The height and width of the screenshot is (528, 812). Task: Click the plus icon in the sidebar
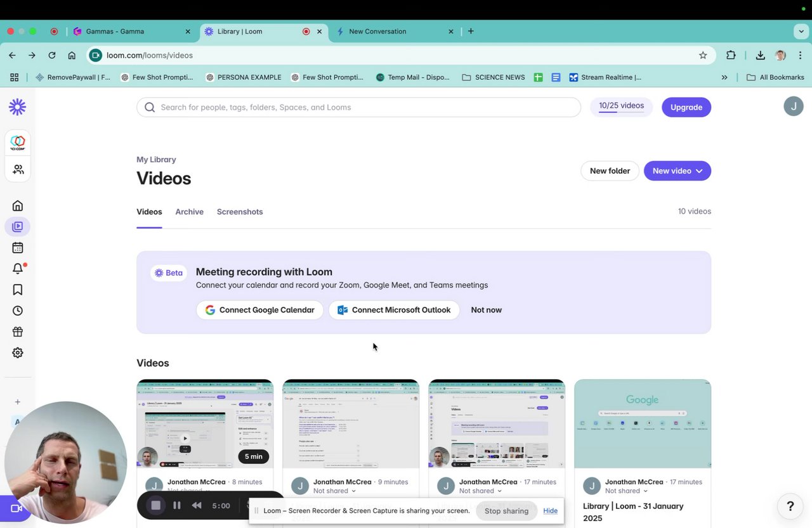pyautogui.click(x=18, y=402)
